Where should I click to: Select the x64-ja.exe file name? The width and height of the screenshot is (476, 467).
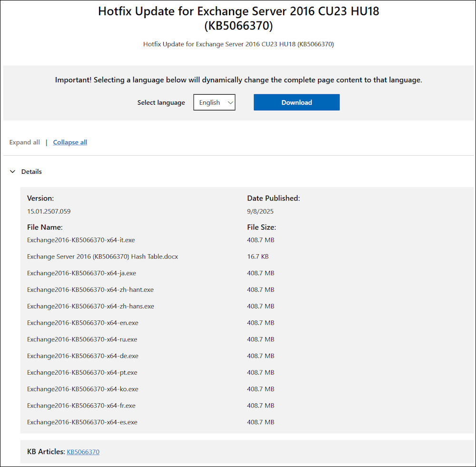[81, 273]
